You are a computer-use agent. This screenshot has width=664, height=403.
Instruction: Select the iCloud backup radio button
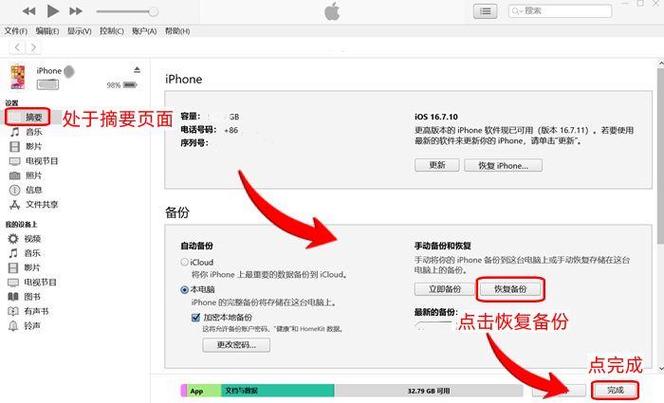coord(185,262)
